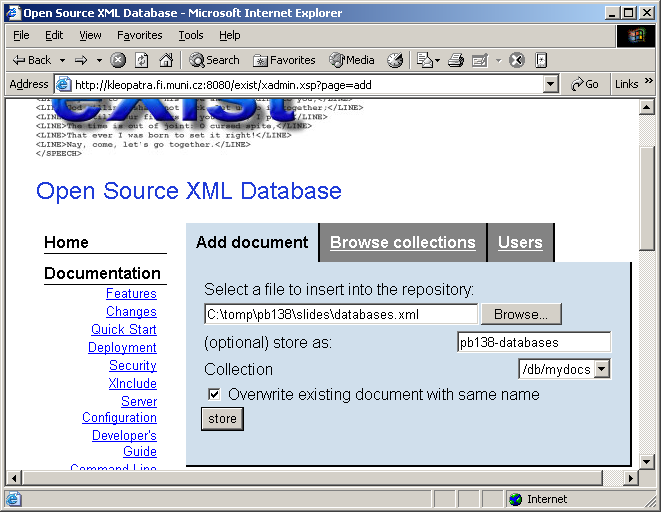Screen dimensions: 661x512
Task: Open the Back history dropdown arrow
Action: point(62,60)
